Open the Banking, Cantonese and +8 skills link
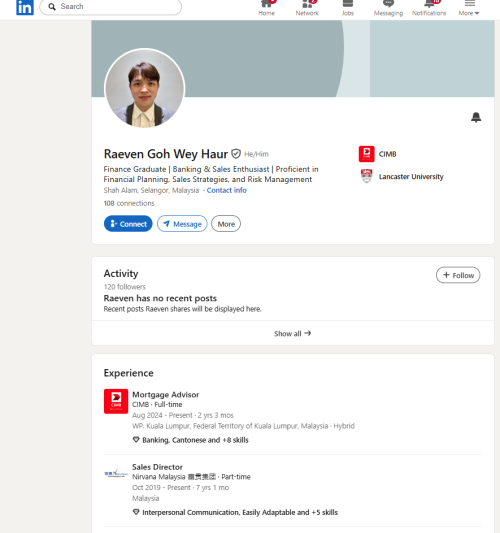The image size is (500, 533). pyautogui.click(x=195, y=440)
